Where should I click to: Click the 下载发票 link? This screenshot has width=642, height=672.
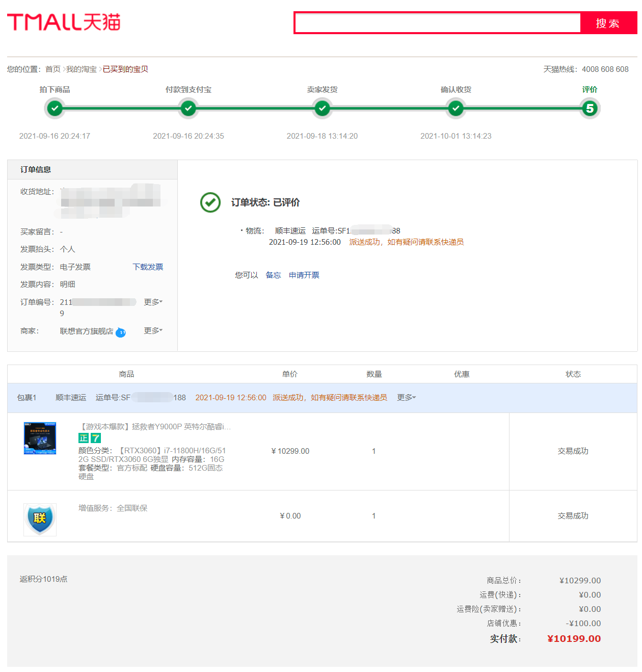coord(148,267)
